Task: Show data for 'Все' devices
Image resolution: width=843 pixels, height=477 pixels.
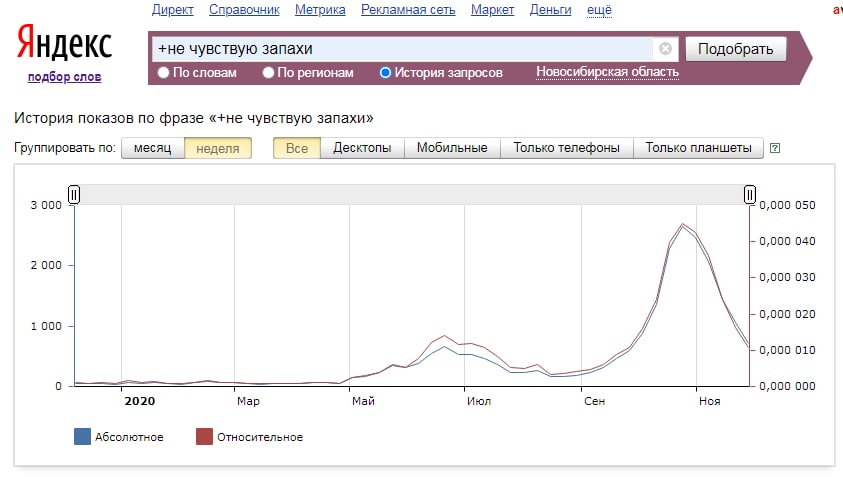Action: pyautogui.click(x=297, y=148)
